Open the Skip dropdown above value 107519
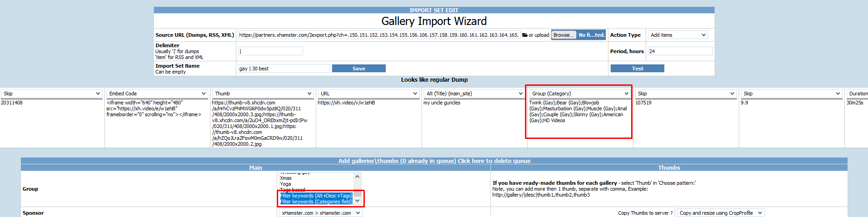This screenshot has width=868, height=217. pyautogui.click(x=686, y=94)
